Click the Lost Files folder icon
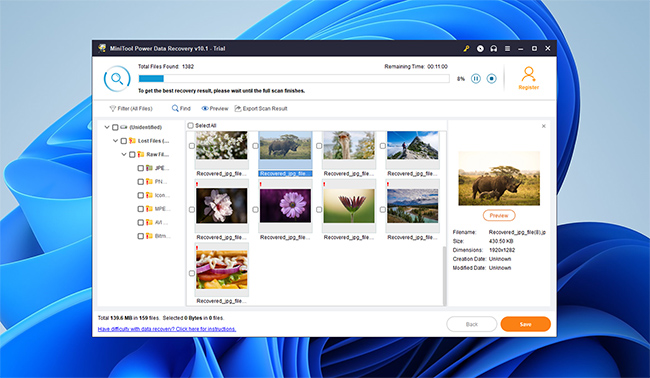Viewport: 650px width, 378px height. point(132,141)
